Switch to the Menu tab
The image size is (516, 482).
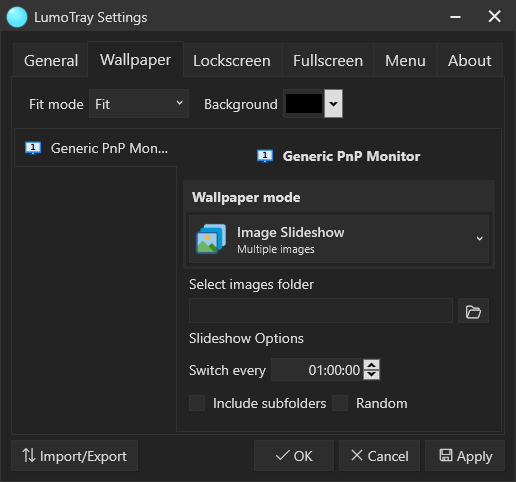click(405, 61)
